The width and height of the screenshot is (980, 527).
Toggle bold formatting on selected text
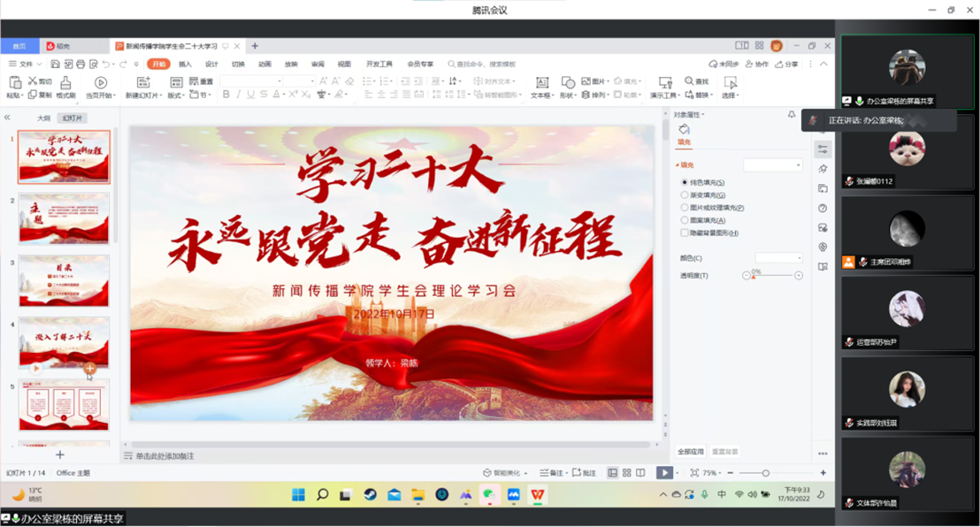(226, 92)
